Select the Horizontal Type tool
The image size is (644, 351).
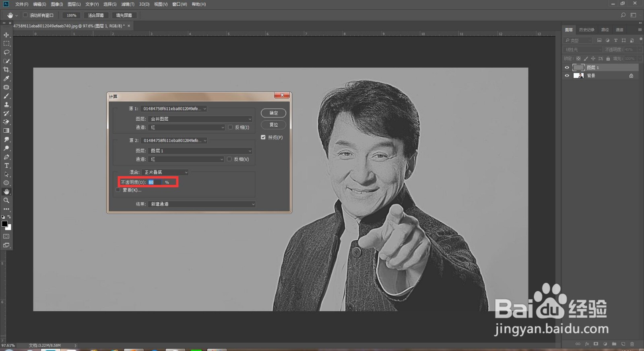tap(6, 166)
